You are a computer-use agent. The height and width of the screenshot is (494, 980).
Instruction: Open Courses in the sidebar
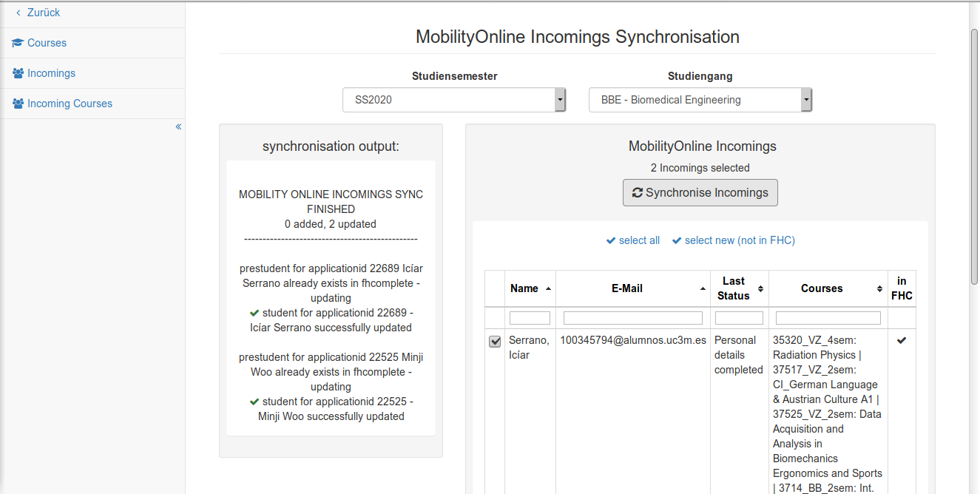pos(40,43)
